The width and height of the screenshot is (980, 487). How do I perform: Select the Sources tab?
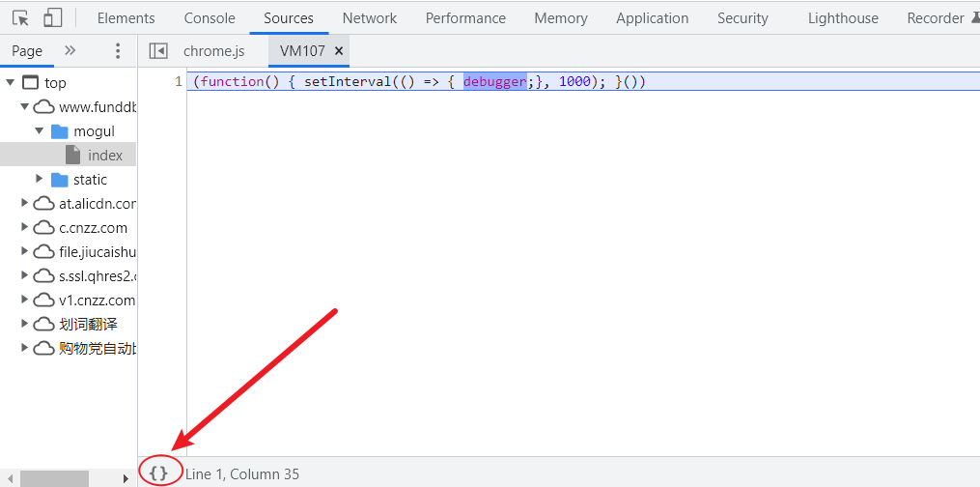(289, 18)
